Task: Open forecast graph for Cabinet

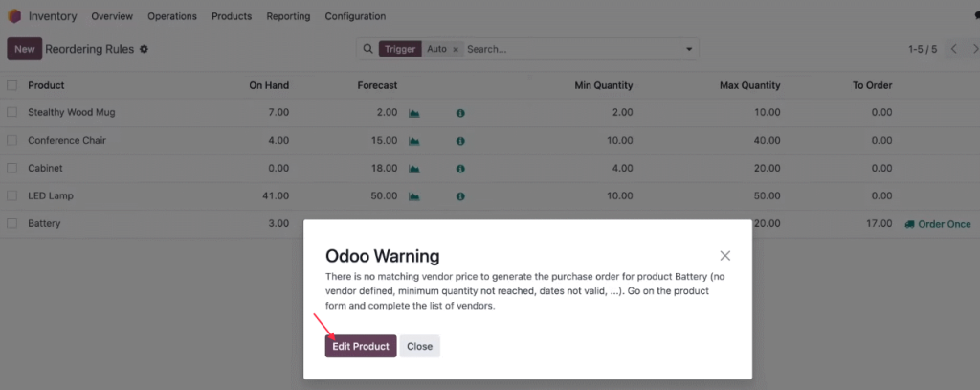Action: point(413,169)
